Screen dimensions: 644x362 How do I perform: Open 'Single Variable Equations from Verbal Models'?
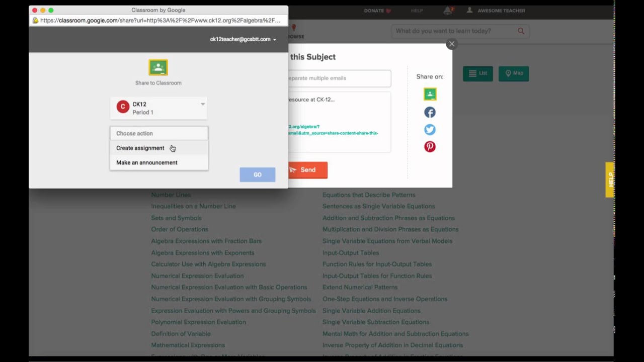(x=387, y=241)
